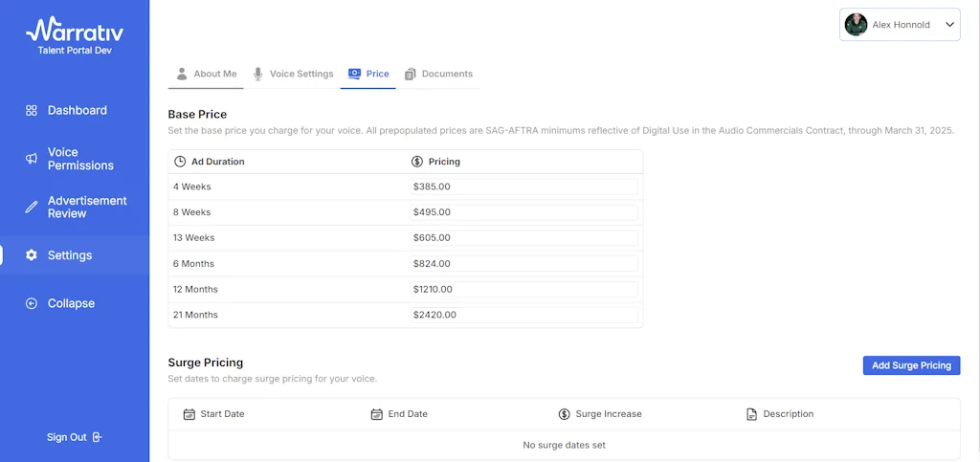980x462 pixels.
Task: Go to Advertisement Review page
Action: tap(75, 208)
